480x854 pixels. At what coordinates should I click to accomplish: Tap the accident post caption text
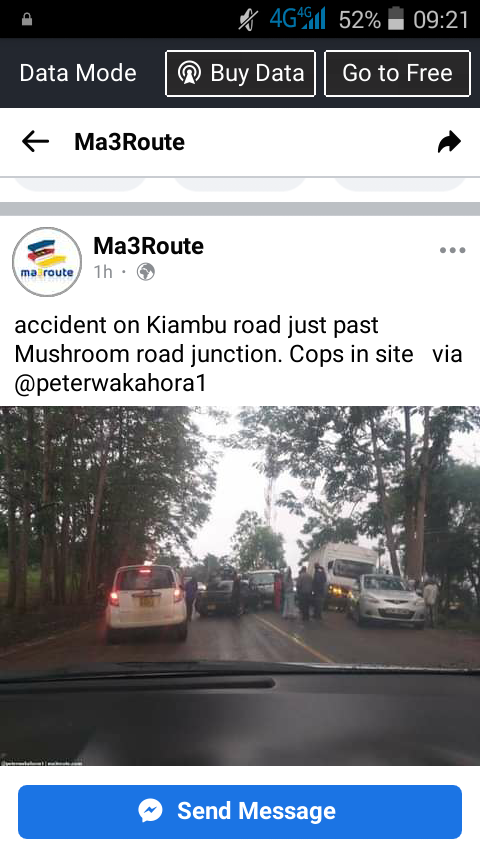click(238, 354)
